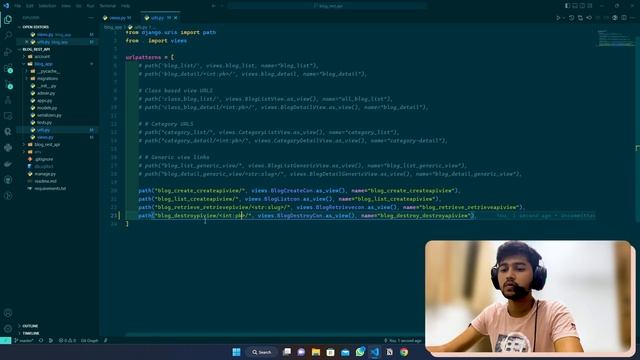
Task: Click the Visual Studio Code taskbar icon
Action: (x=375, y=352)
